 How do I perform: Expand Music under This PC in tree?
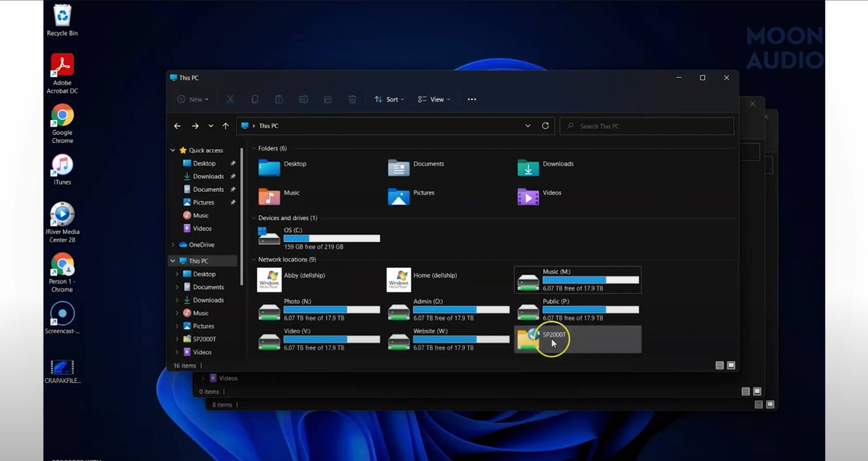coord(177,313)
